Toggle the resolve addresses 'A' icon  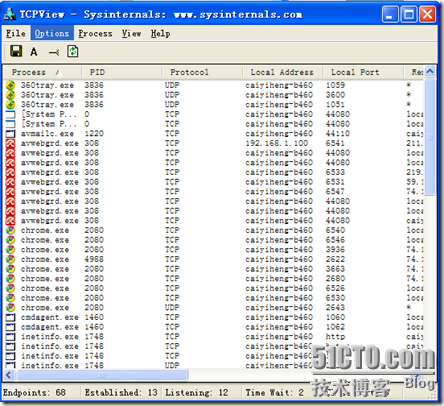pos(34,52)
